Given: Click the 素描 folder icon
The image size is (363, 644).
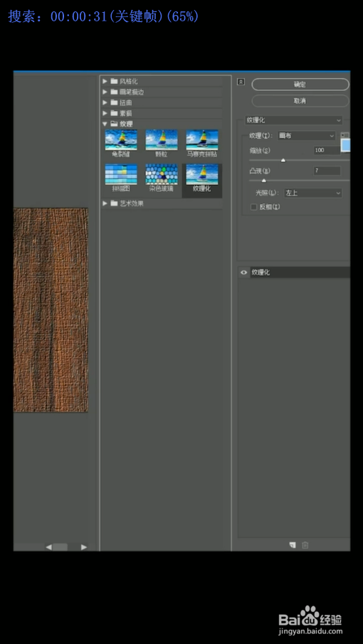Looking at the screenshot, I should tap(114, 113).
